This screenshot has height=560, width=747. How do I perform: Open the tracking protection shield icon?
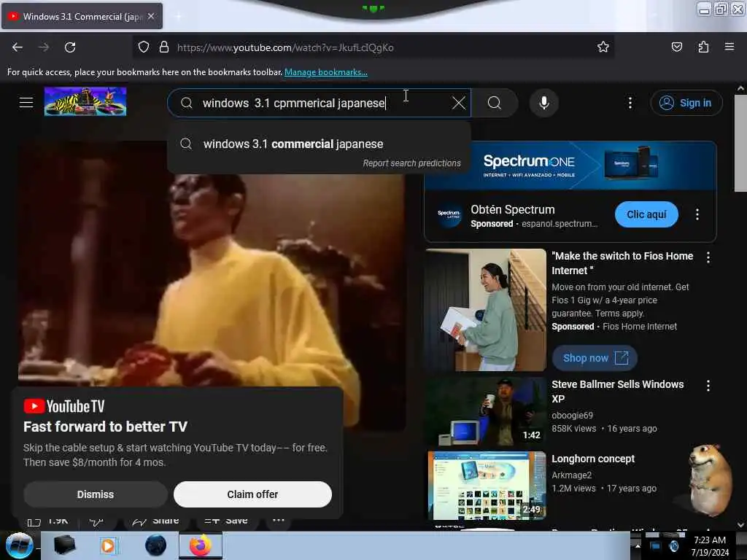click(x=144, y=47)
